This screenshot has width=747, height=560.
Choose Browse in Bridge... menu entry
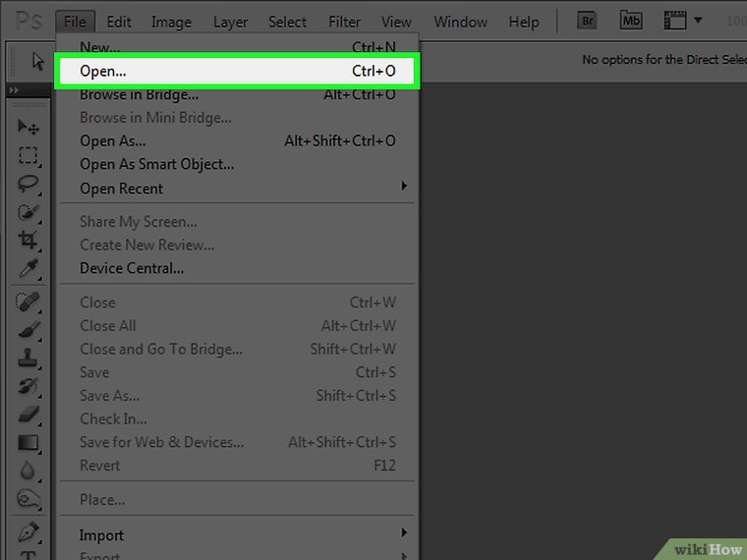pyautogui.click(x=139, y=94)
